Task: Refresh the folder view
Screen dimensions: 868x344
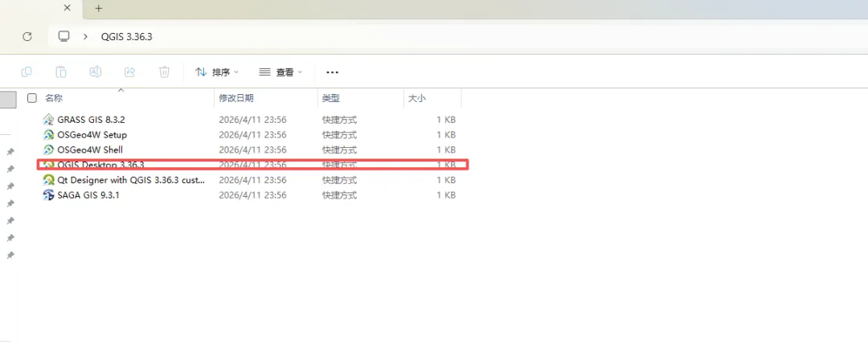Action: pyautogui.click(x=27, y=36)
